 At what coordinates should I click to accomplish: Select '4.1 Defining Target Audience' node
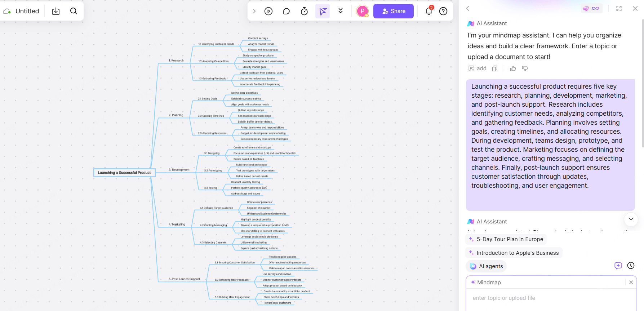pyautogui.click(x=217, y=208)
